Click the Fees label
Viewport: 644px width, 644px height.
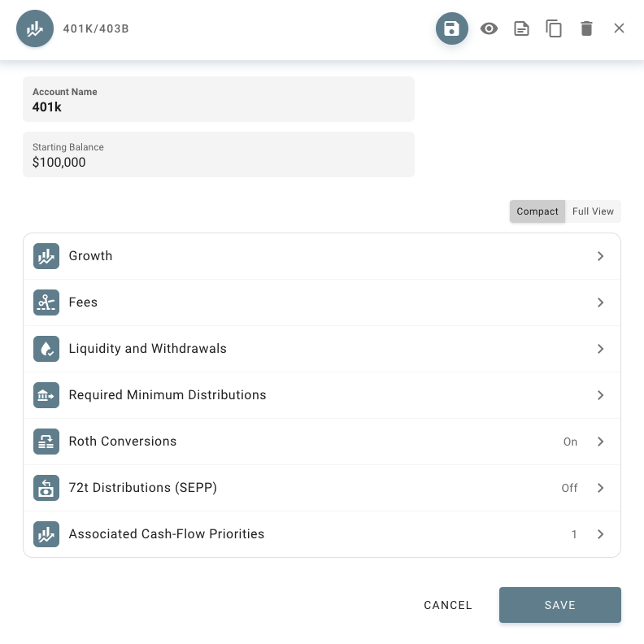[83, 302]
